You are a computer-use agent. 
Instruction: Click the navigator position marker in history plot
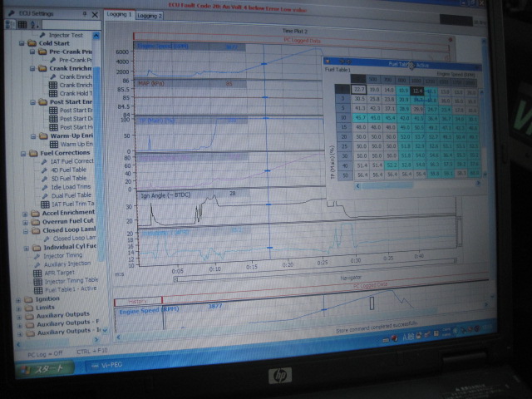coord(372,303)
